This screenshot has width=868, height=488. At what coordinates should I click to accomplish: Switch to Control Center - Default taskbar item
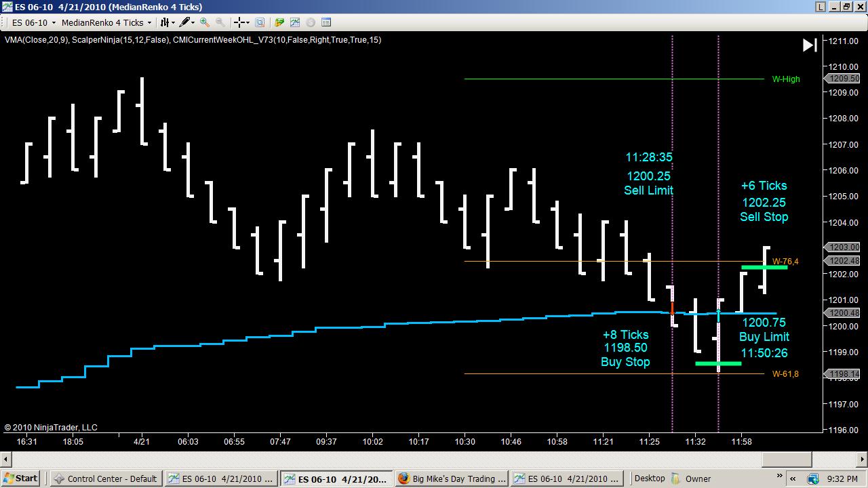click(x=107, y=479)
